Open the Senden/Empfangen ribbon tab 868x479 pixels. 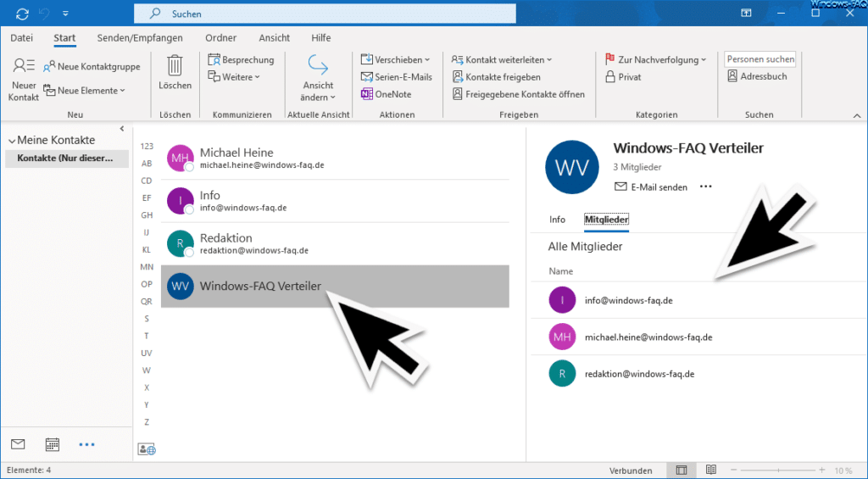140,38
